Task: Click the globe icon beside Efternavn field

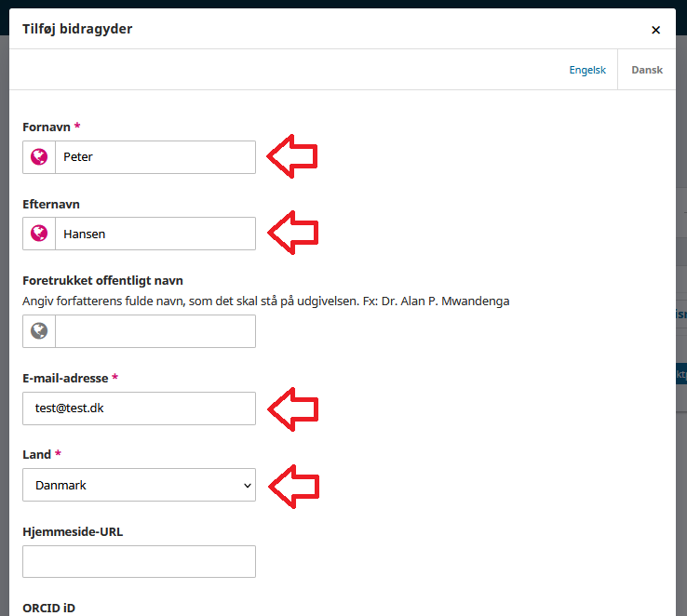Action: 39,234
